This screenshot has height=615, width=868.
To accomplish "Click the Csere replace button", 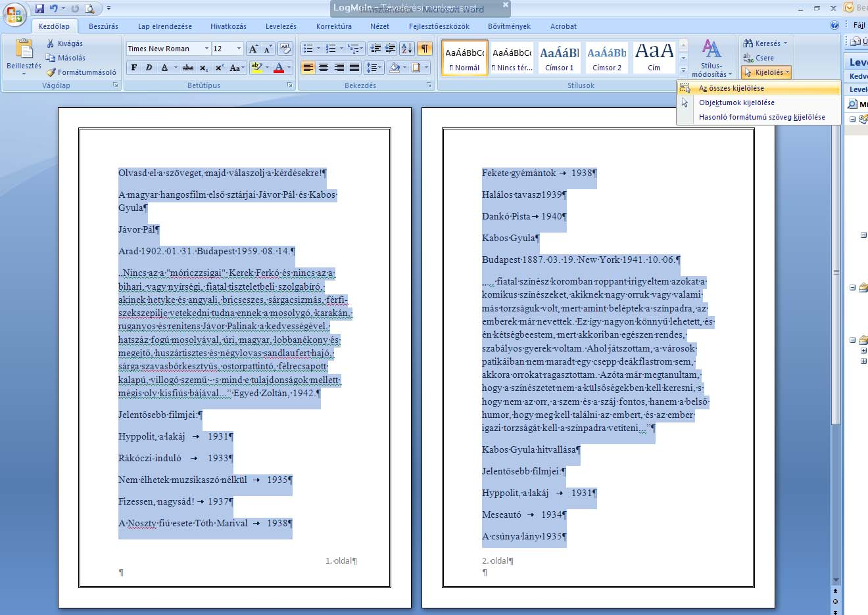I will [x=758, y=58].
